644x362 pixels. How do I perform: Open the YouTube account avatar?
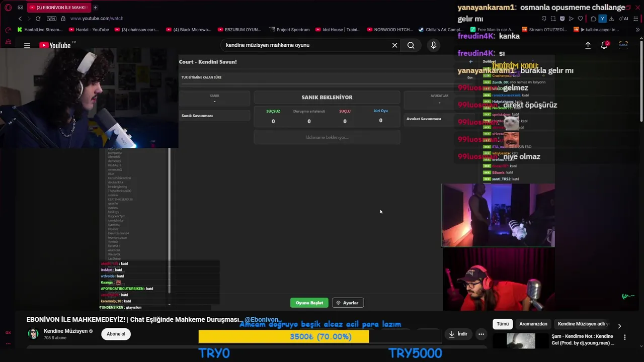(623, 45)
